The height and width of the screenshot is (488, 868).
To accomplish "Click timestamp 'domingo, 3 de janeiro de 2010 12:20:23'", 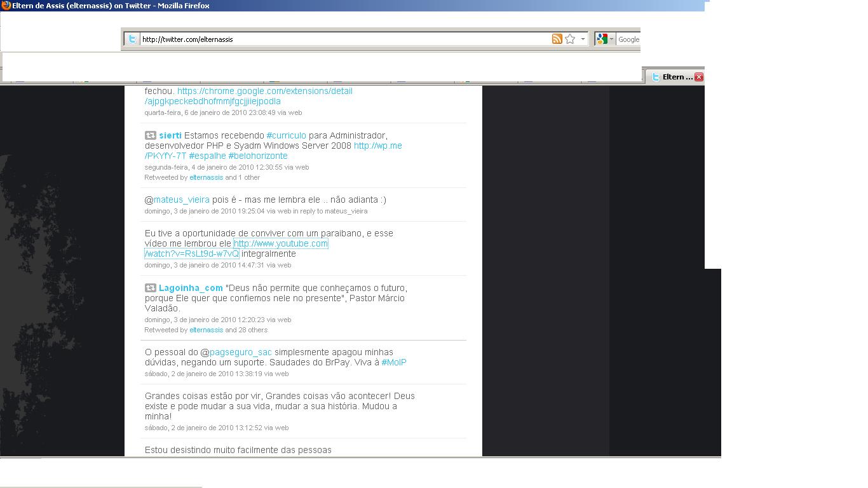I will pos(205,320).
